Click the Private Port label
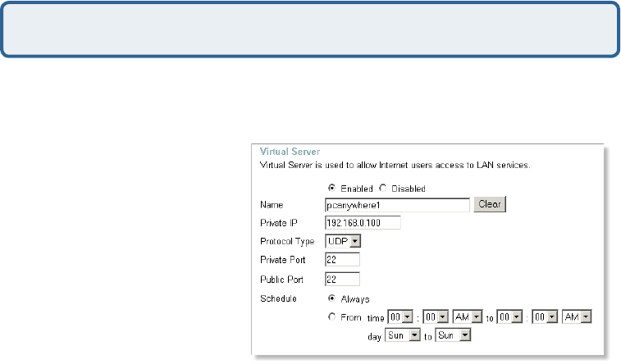Image resolution: width=621 pixels, height=364 pixels. click(x=283, y=260)
